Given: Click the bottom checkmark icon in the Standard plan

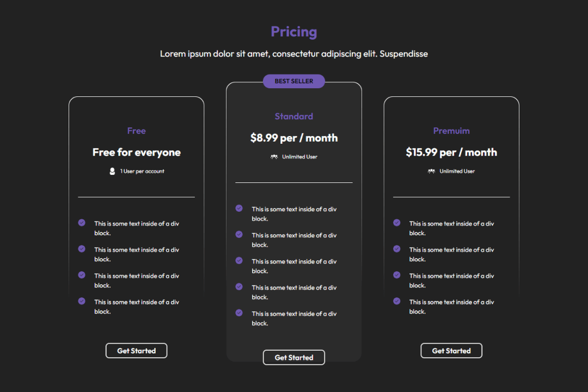Looking at the screenshot, I should [x=238, y=313].
